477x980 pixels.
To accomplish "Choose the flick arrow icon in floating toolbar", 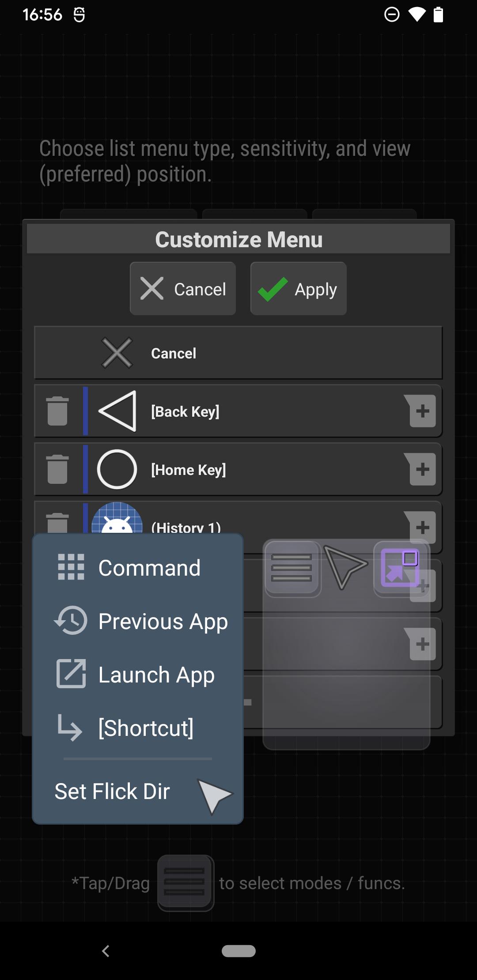I will (345, 567).
